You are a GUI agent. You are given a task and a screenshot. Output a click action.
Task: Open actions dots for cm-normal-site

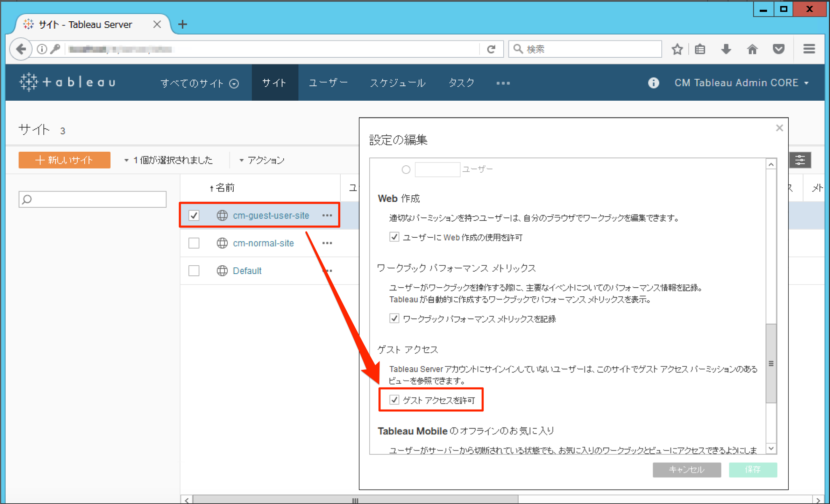click(x=327, y=243)
